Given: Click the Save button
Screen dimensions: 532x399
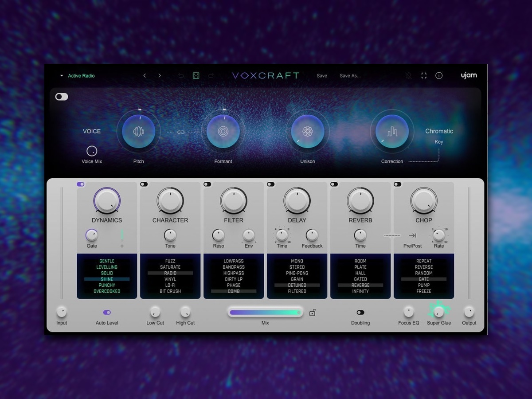Looking at the screenshot, I should (322, 76).
